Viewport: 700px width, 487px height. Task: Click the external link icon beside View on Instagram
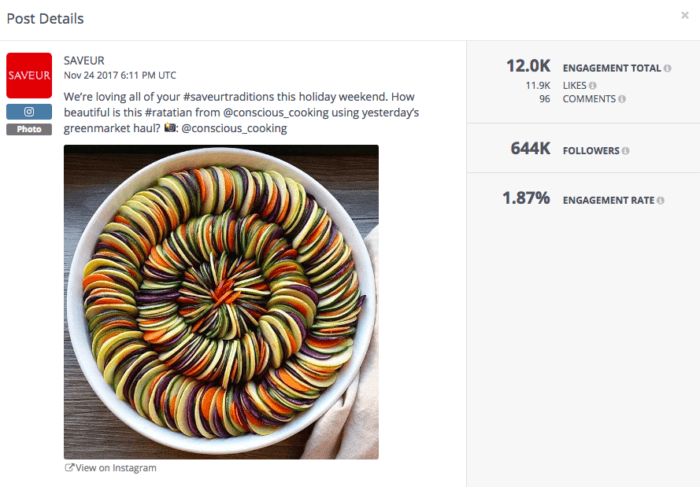coord(69,467)
